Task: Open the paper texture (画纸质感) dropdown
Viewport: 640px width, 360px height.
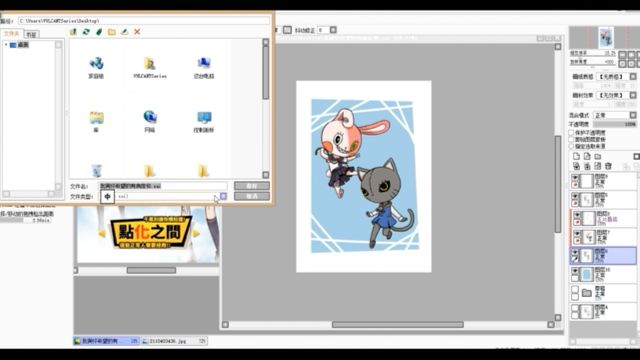Action: coord(633,76)
